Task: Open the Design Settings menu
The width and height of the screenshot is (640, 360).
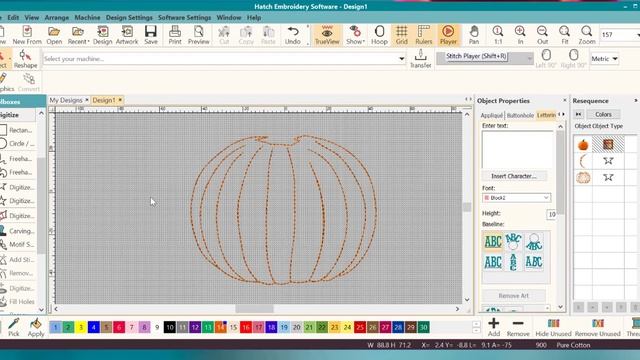Action: pos(129,18)
